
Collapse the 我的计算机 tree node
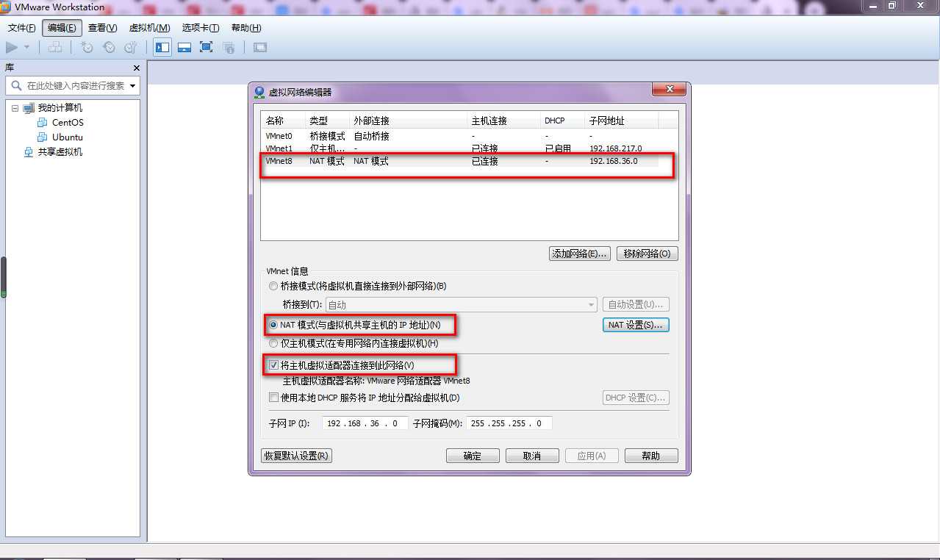click(x=15, y=108)
